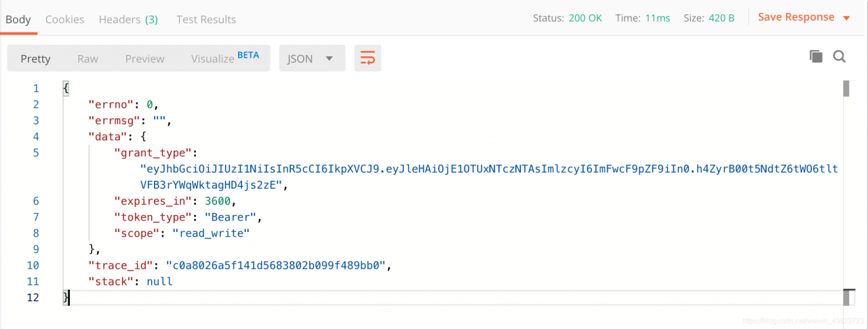Click line number 4 in gutter
Image resolution: width=868 pixels, height=329 pixels.
coord(35,136)
